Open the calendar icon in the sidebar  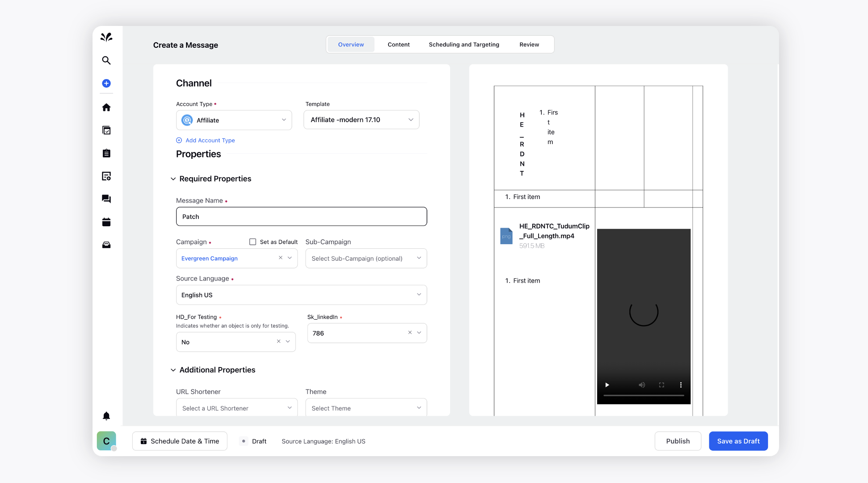(x=106, y=222)
